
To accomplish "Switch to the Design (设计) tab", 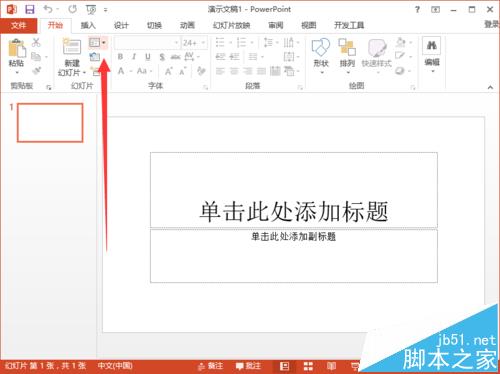I will 121,25.
